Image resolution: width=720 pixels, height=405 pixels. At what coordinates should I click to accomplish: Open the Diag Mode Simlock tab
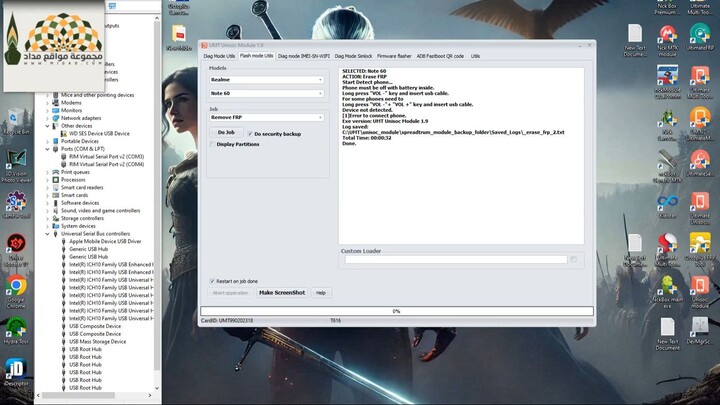point(353,56)
